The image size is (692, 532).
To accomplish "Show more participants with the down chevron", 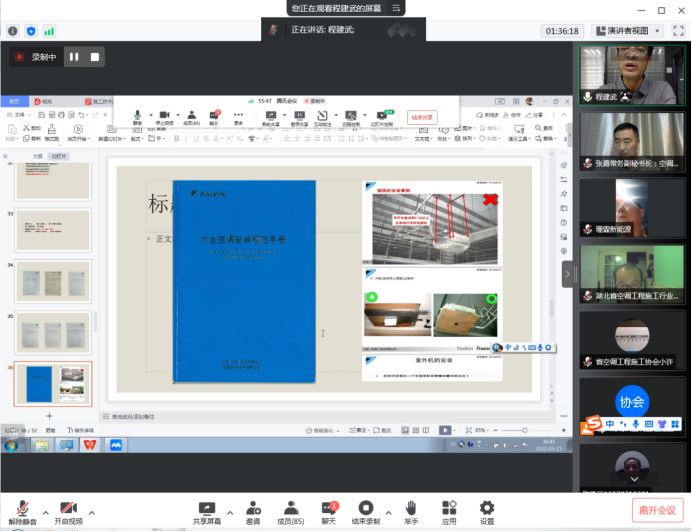I will click(x=634, y=479).
